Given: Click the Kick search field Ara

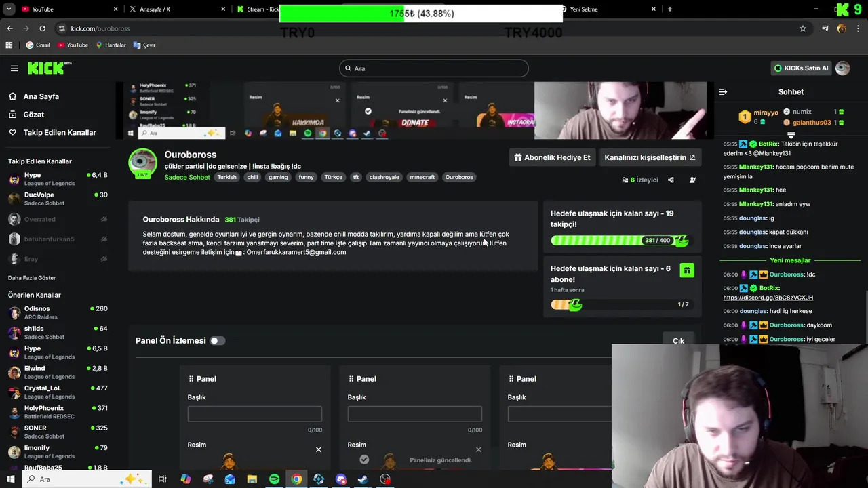Looking at the screenshot, I should coord(434,68).
